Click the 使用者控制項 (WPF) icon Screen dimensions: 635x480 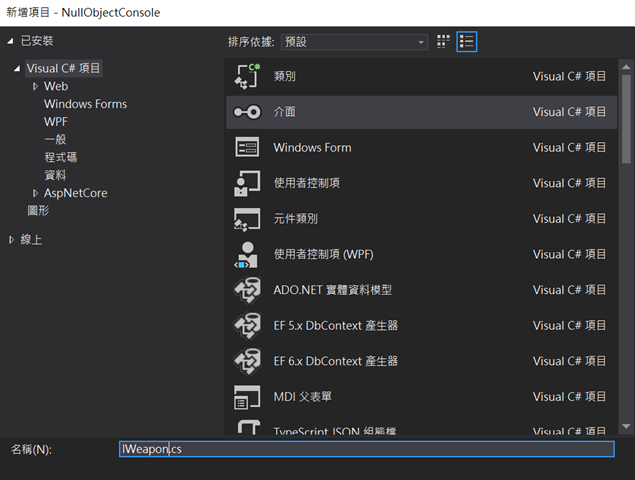(247, 255)
